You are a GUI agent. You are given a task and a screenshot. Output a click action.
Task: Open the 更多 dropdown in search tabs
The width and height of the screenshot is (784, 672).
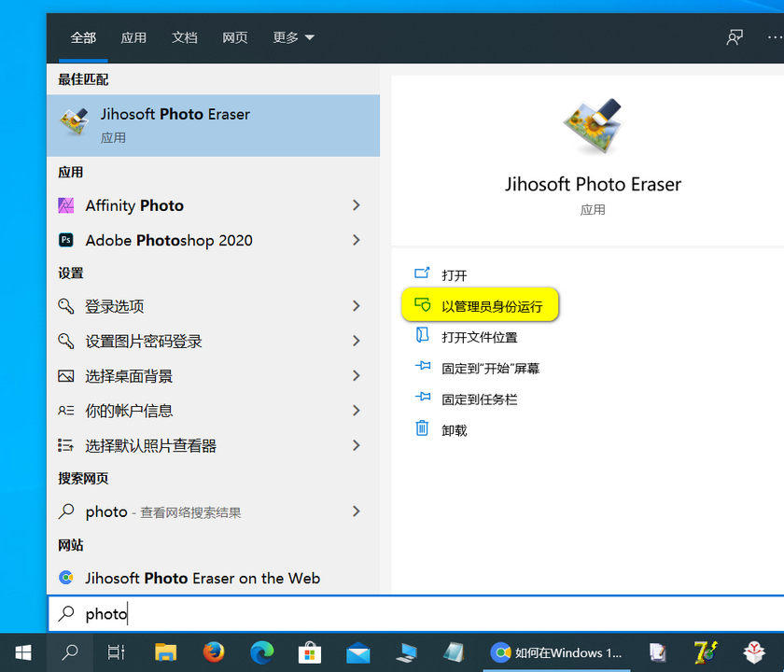click(293, 37)
